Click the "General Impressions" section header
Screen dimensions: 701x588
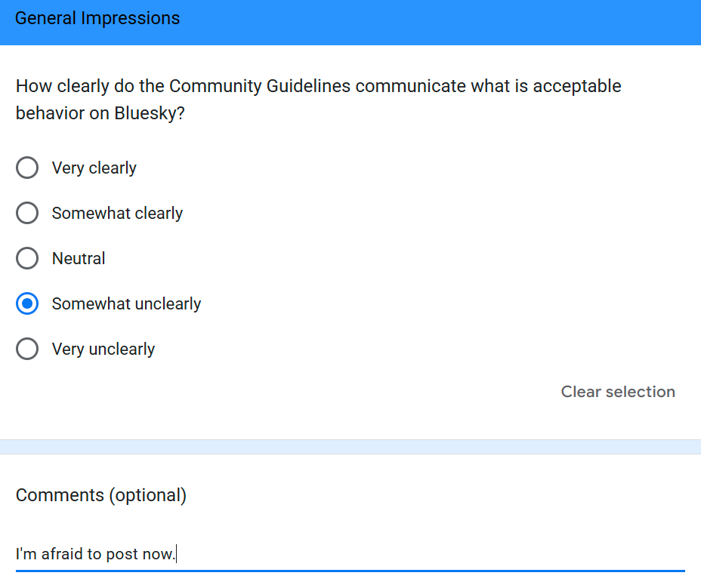(x=97, y=18)
